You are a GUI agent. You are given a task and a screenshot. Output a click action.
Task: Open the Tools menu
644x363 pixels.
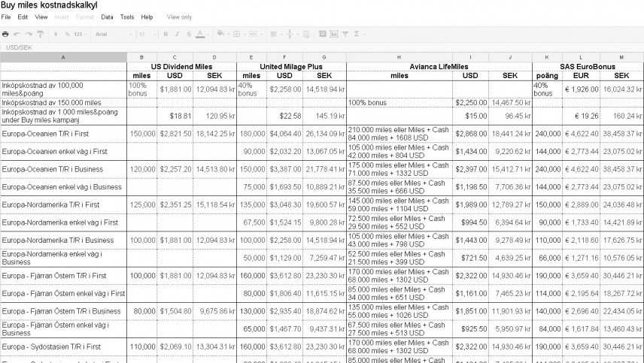(x=127, y=17)
